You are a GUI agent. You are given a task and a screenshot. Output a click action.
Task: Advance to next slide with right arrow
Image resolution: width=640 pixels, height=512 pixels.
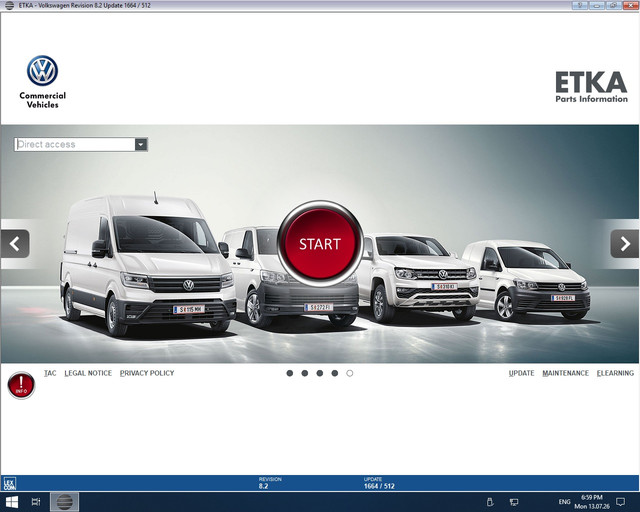(624, 244)
